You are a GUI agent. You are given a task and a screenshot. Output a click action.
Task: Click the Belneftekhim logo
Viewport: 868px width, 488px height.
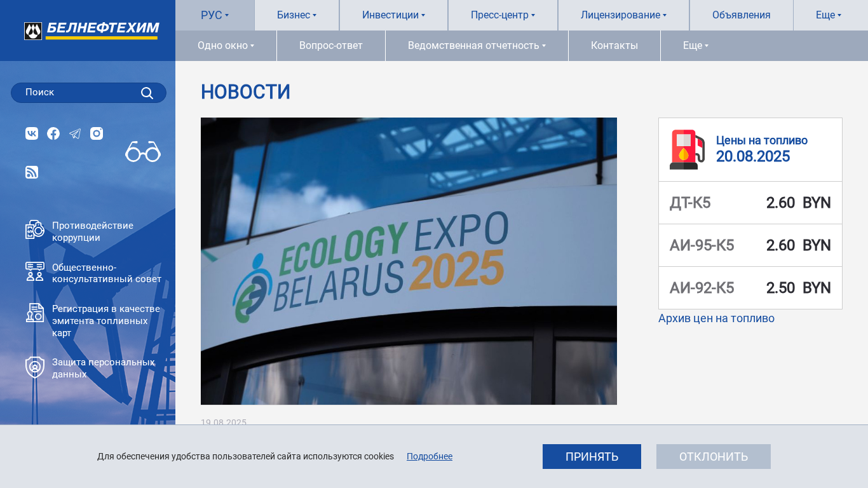tap(92, 30)
